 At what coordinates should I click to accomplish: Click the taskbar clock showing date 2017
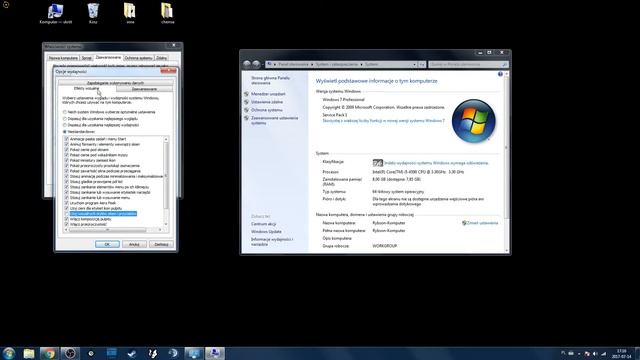(621, 353)
